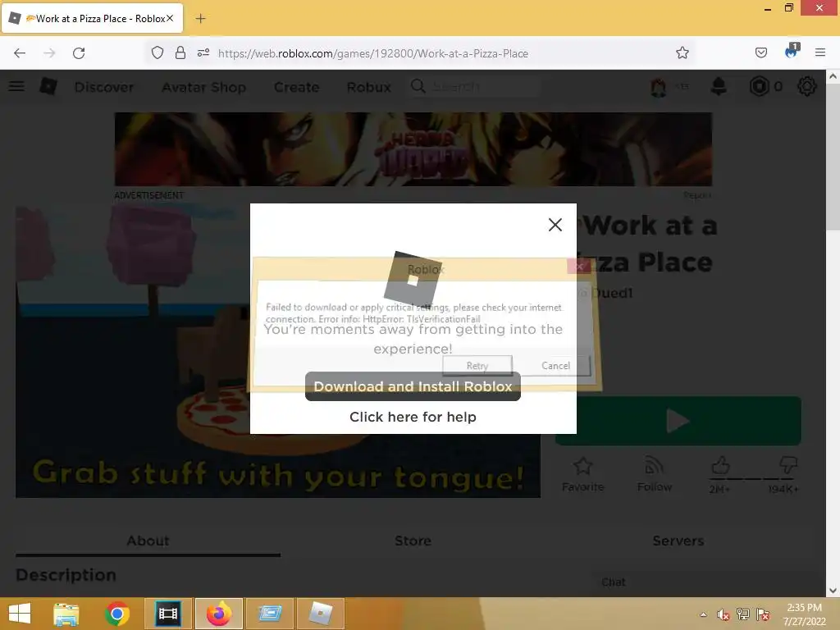Click the 'Click here for help' link
This screenshot has width=840, height=630.
(x=413, y=417)
